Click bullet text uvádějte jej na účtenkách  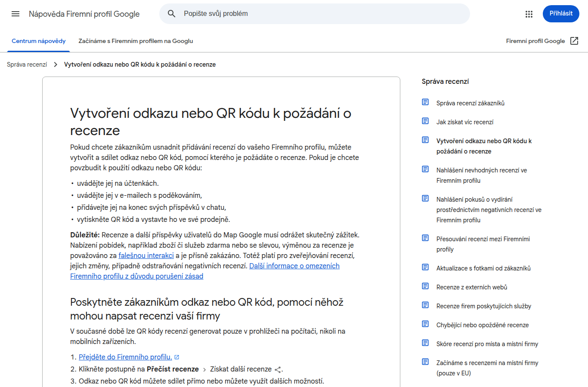(x=118, y=183)
